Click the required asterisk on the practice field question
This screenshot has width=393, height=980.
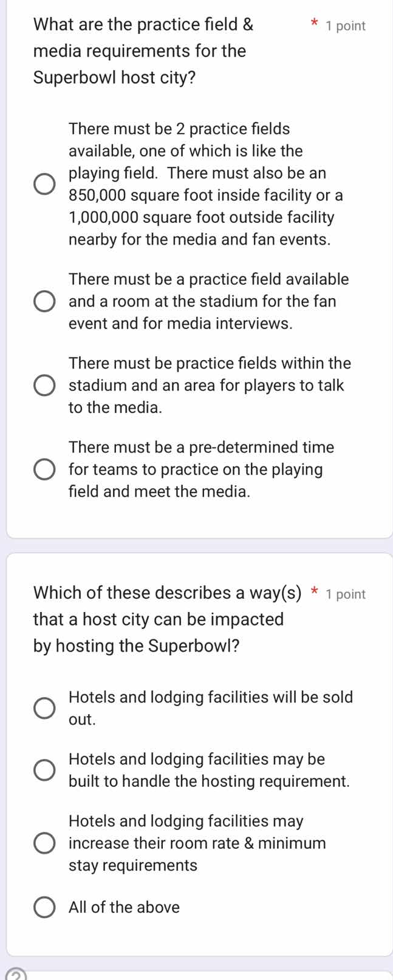[x=314, y=23]
